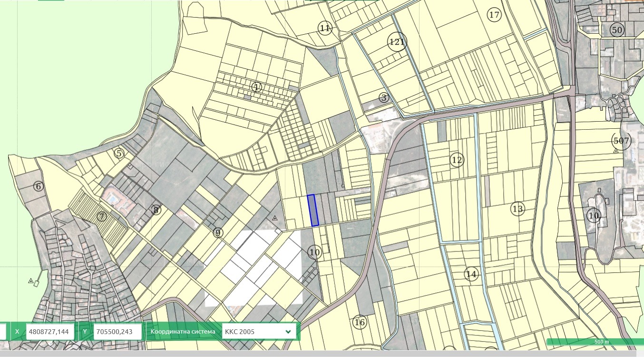Click the Координатна система label
This screenshot has height=364, width=644.
[182, 331]
